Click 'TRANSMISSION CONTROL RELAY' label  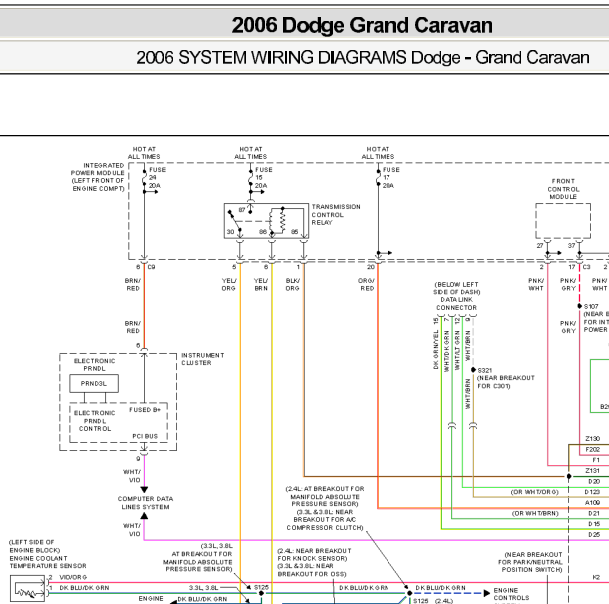336,214
